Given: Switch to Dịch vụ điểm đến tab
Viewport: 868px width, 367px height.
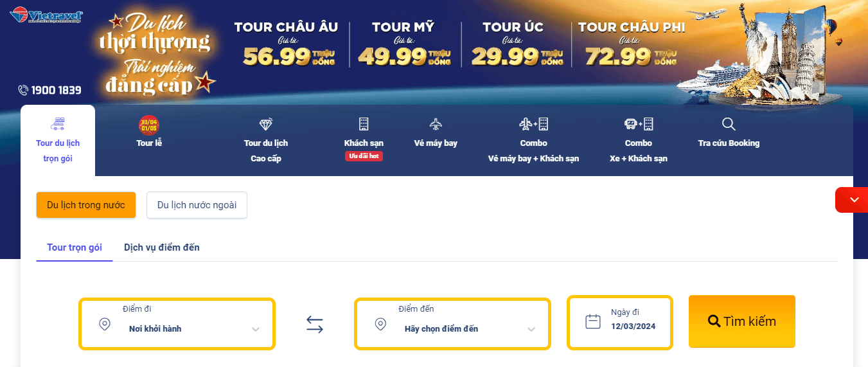Looking at the screenshot, I should coord(162,247).
